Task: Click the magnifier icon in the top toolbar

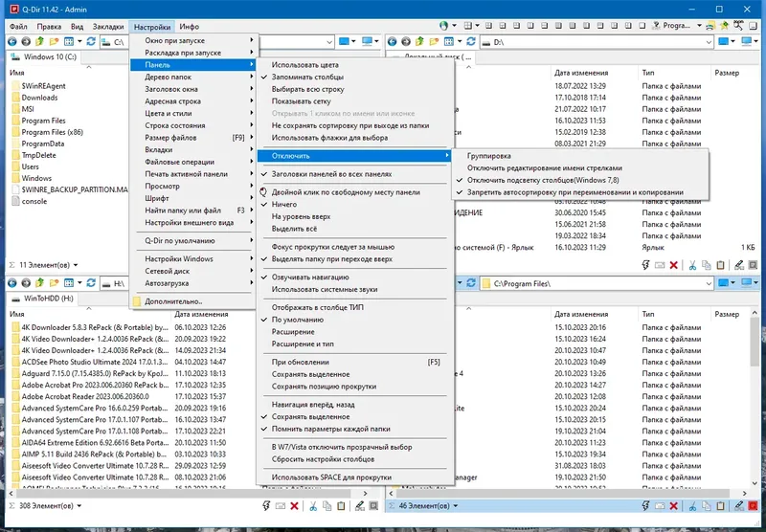Action: [738, 26]
